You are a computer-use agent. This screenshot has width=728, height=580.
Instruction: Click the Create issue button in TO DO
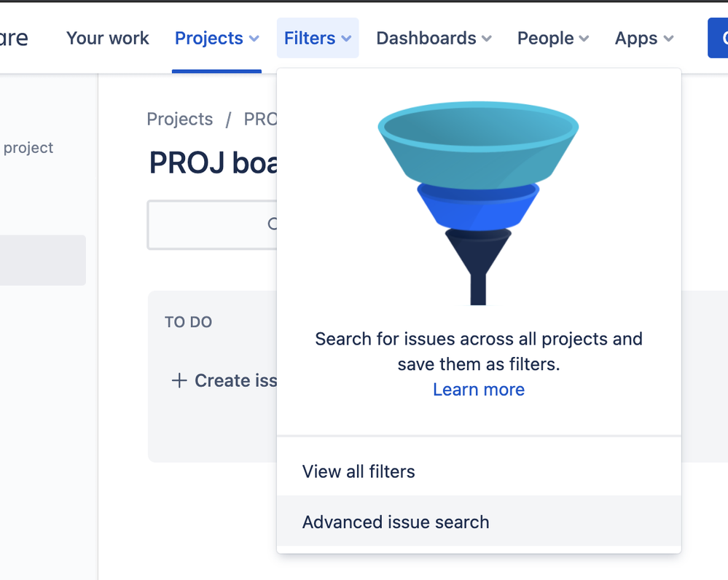coord(224,381)
